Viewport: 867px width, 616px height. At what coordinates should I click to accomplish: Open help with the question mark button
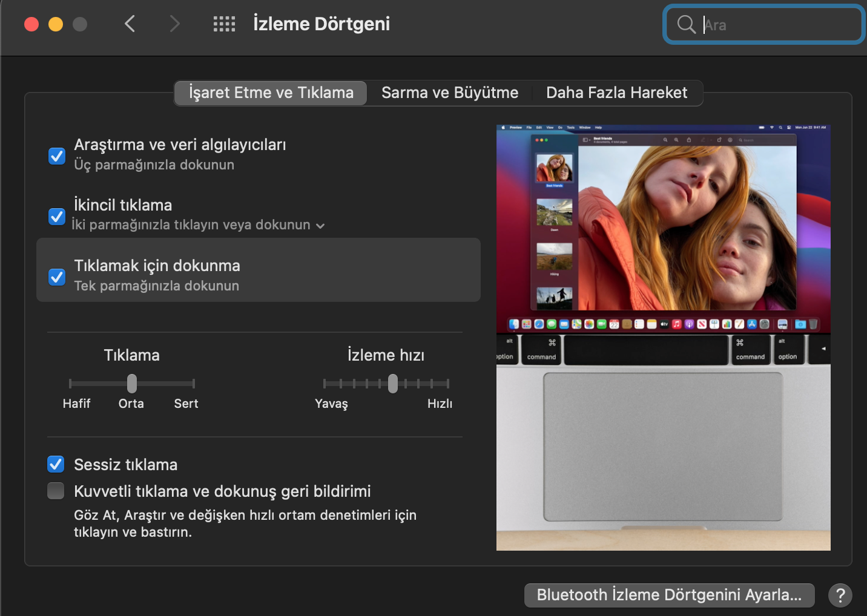(840, 595)
